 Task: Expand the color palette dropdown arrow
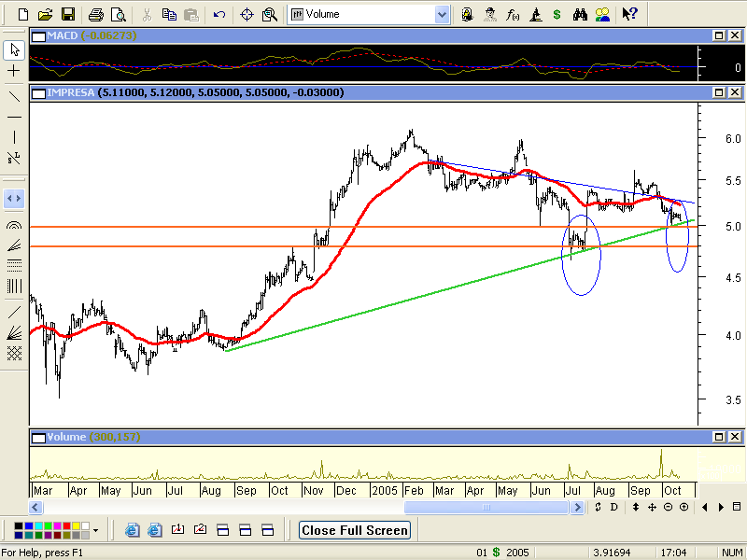pos(96,530)
